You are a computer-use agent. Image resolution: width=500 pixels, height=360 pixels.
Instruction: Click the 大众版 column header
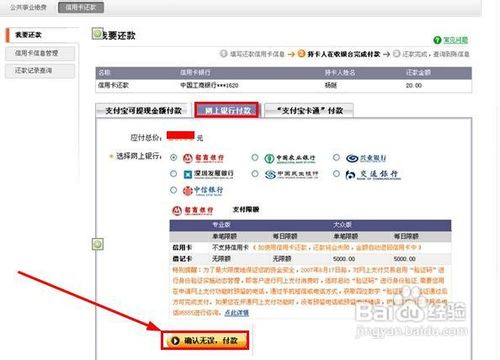(342, 225)
